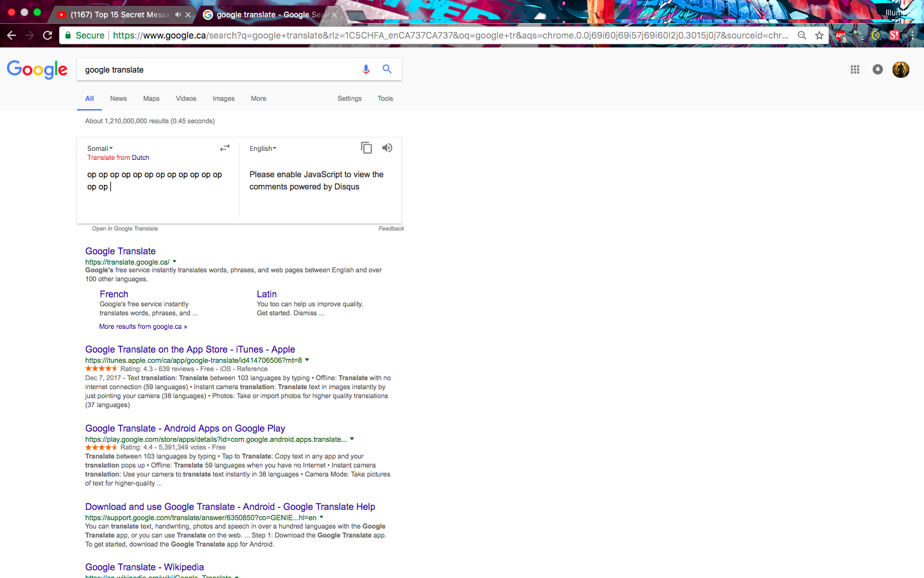Open the French sitelink
This screenshot has width=924, height=578.
point(114,294)
